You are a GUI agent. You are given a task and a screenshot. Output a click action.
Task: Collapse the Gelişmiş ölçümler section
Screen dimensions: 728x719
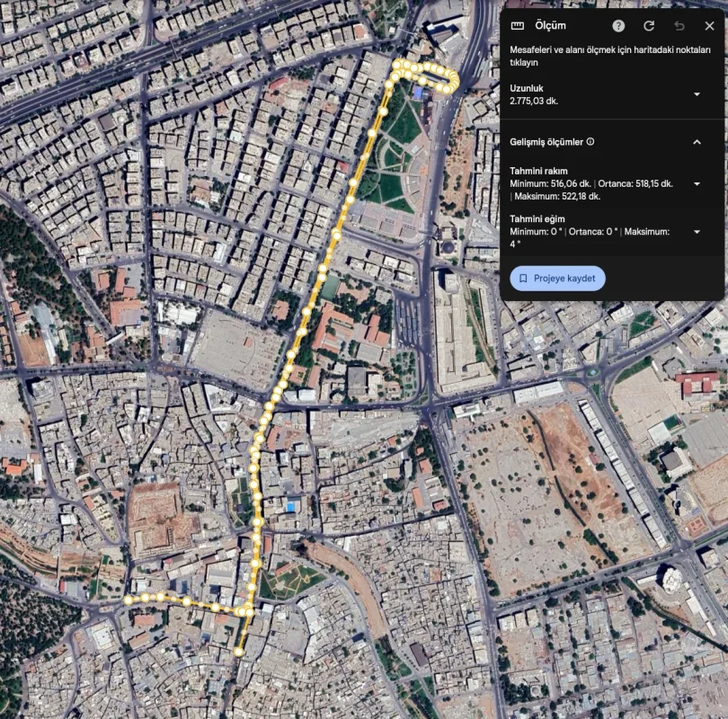(x=697, y=142)
